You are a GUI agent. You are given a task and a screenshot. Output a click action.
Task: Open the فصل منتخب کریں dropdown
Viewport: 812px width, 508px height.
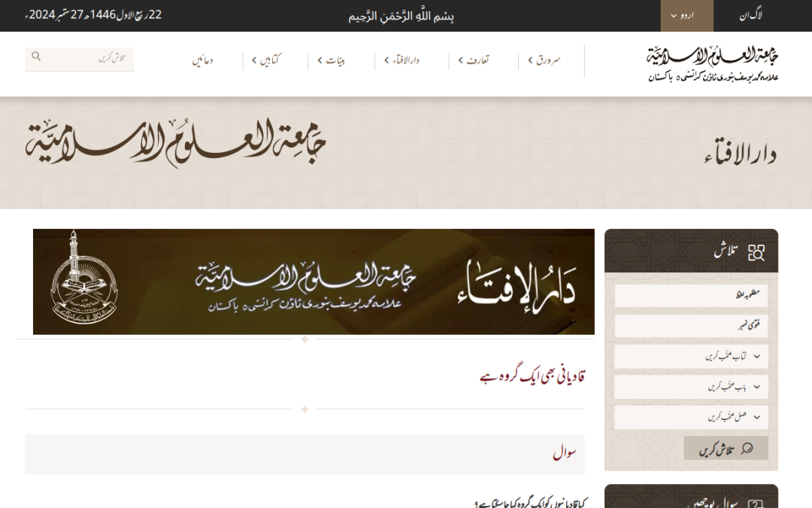coord(691,417)
